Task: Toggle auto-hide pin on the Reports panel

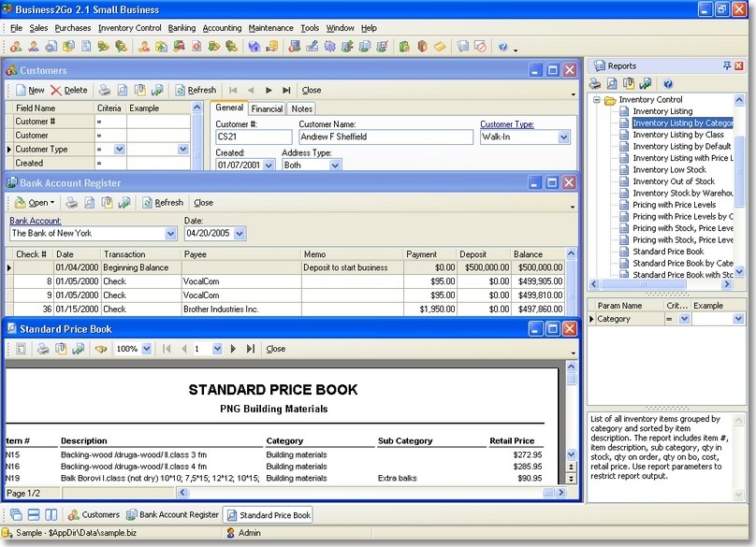Action: [x=727, y=65]
